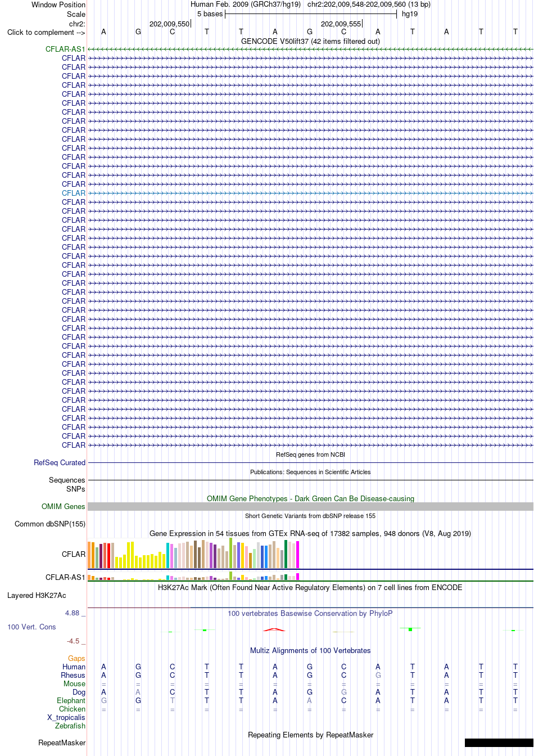The image size is (534, 756).
Task: Click the Human Feb. 2009 (GRCh37/hg19) title
Action: coord(246,4)
